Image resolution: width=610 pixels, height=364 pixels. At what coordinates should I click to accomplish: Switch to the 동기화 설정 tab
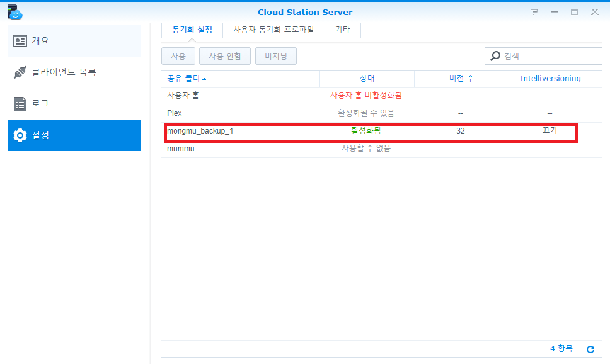(192, 30)
